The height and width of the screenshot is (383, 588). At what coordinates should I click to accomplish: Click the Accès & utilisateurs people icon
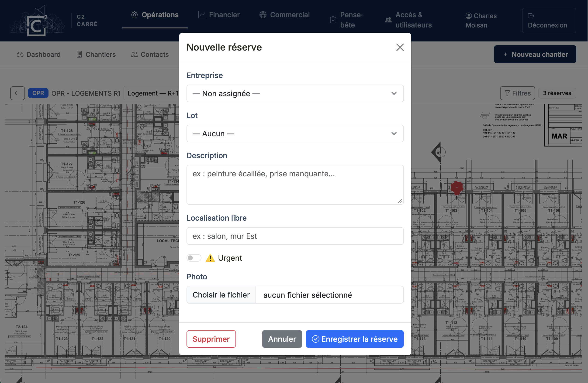388,20
